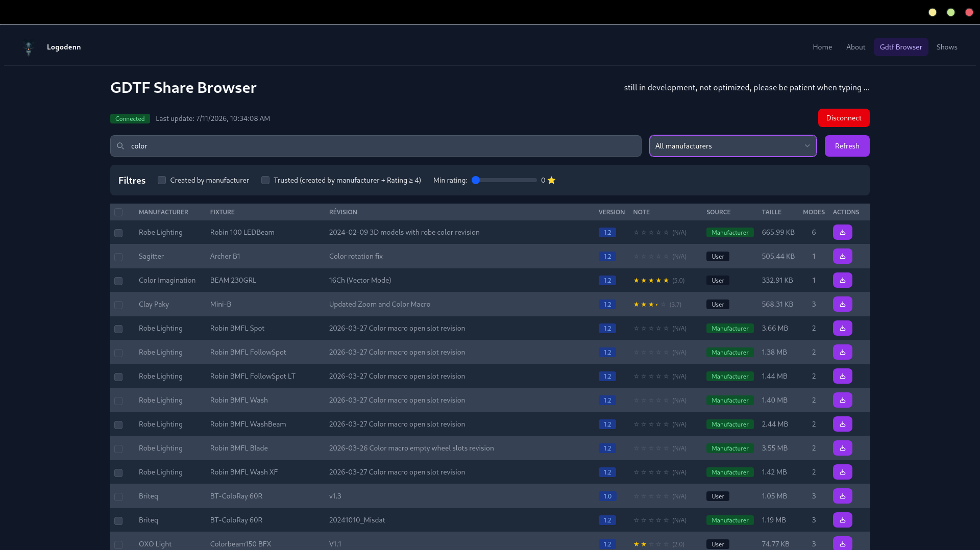The image size is (980, 550).
Task: Select the Robin BMFL Wash XF checkbox
Action: click(118, 473)
